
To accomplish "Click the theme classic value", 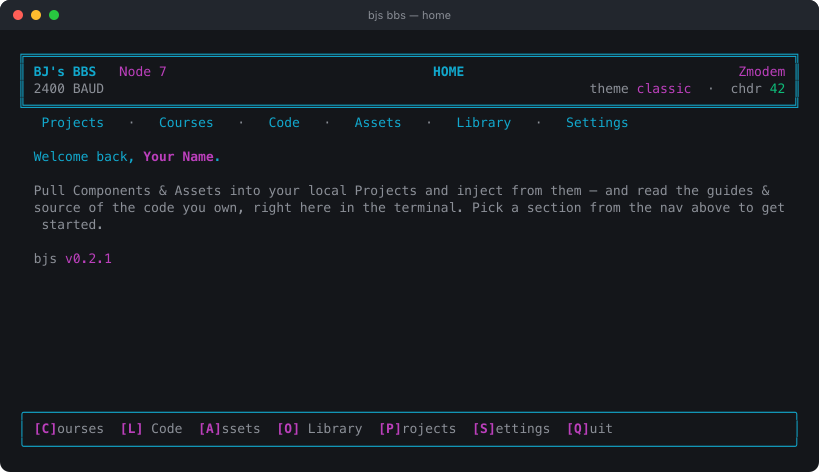I will [664, 89].
